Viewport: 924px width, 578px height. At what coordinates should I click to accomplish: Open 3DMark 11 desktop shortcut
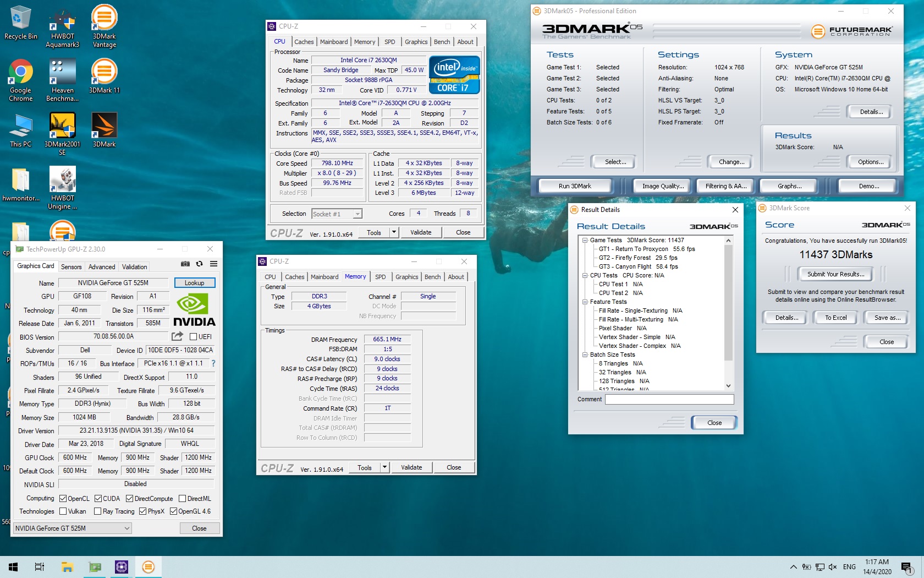(104, 76)
